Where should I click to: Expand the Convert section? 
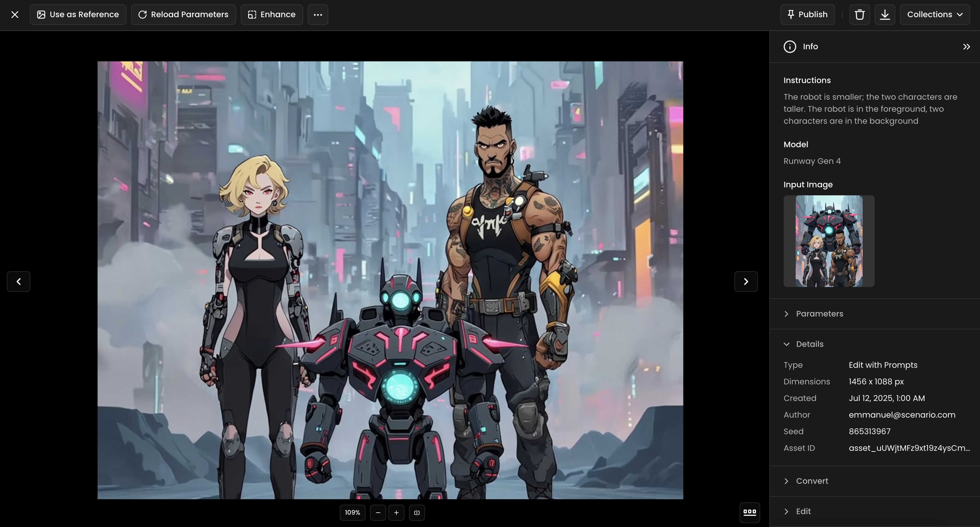811,481
